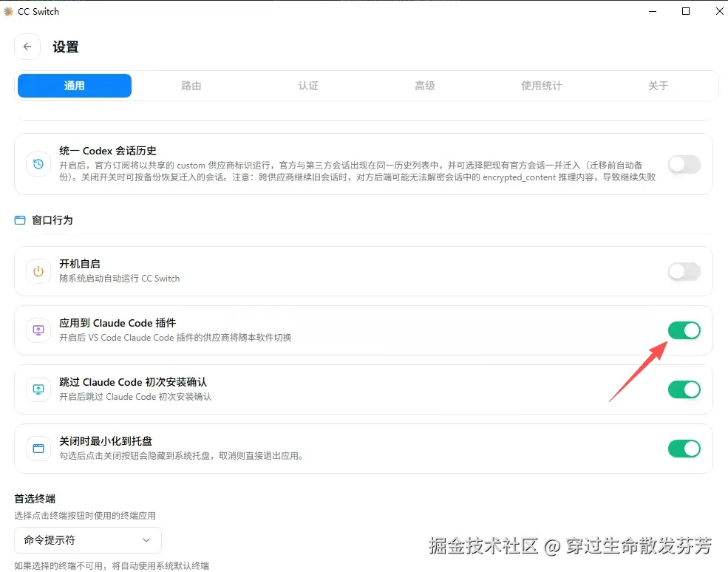Switch to the 路由 tab
This screenshot has height=572, width=728.
click(x=191, y=86)
